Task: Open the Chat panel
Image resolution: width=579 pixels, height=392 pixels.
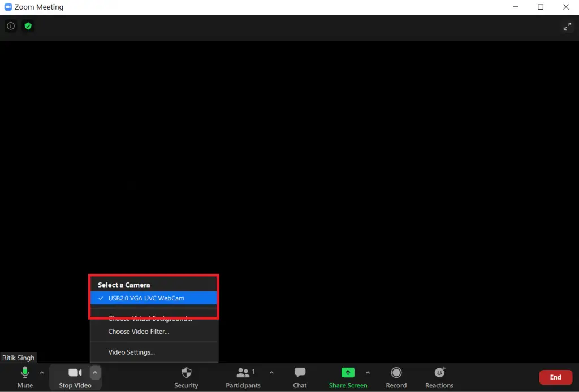Action: (x=299, y=377)
